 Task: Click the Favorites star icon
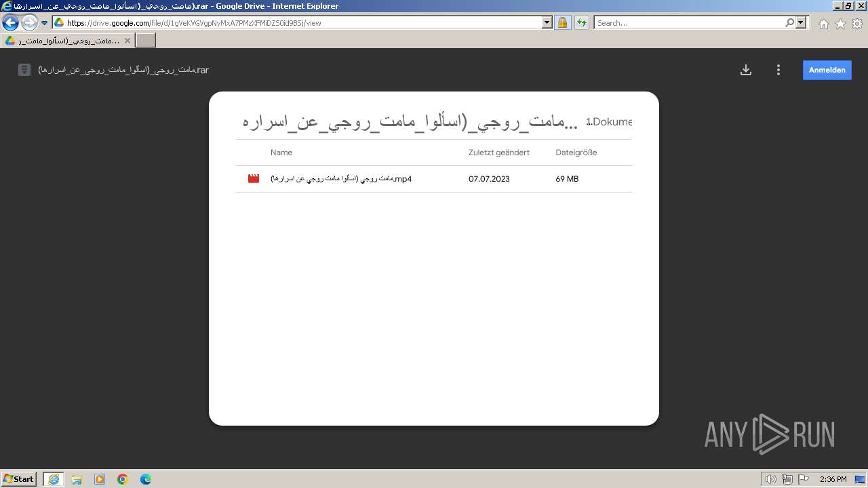[840, 24]
